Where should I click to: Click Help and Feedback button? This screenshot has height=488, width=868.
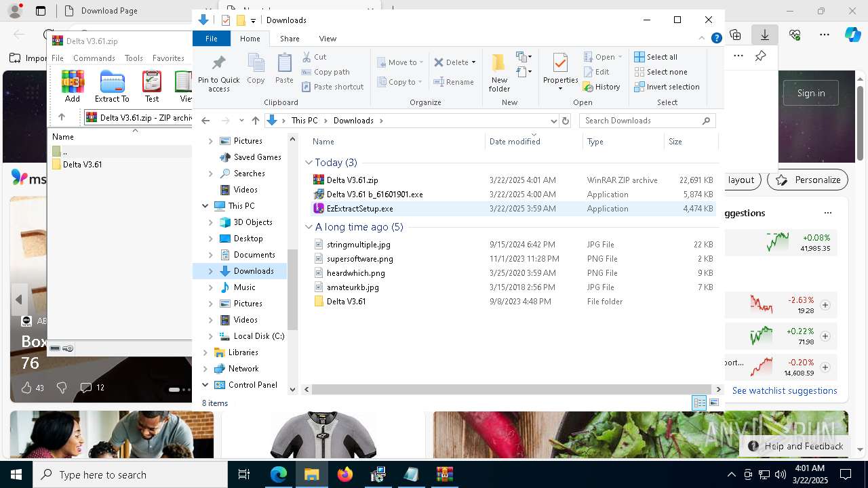point(796,446)
